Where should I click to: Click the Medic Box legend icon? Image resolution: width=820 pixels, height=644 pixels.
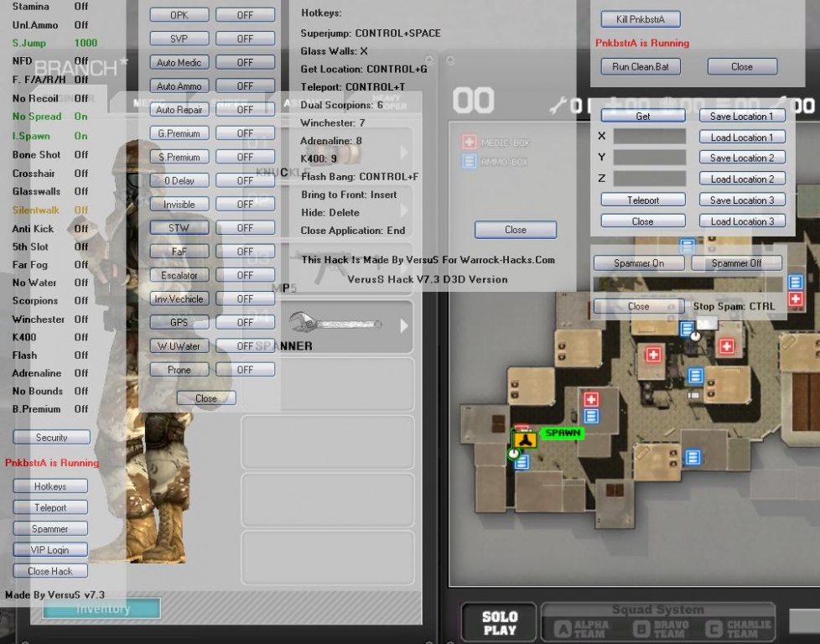click(469, 143)
